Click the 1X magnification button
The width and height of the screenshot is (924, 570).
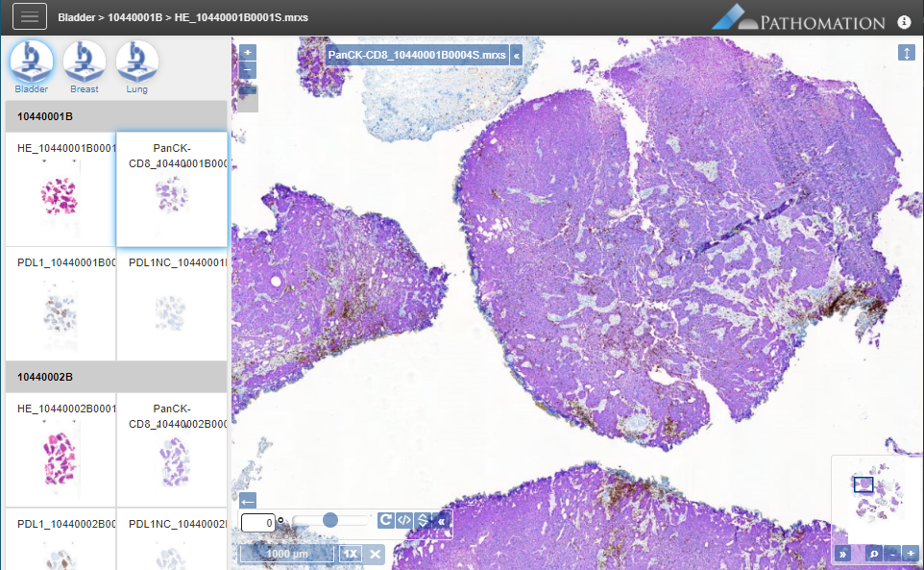(352, 554)
